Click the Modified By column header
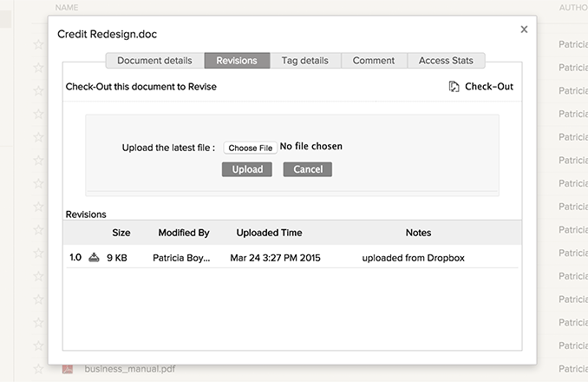 point(184,233)
